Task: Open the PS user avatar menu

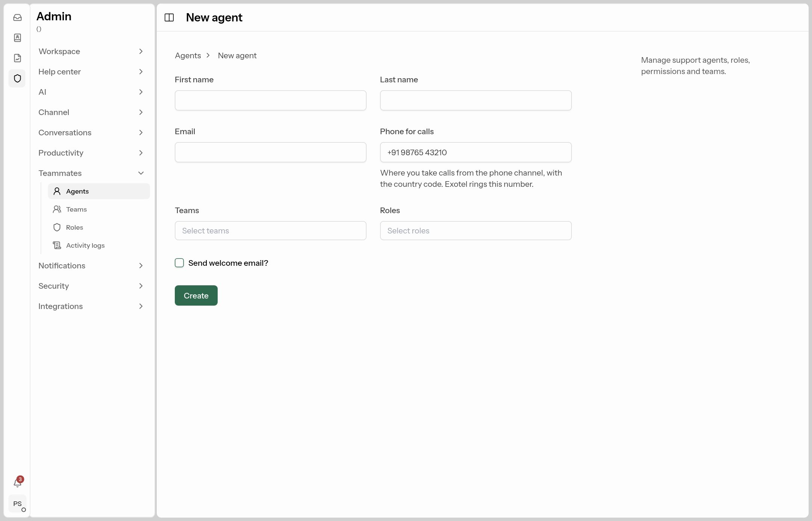Action: pos(18,504)
